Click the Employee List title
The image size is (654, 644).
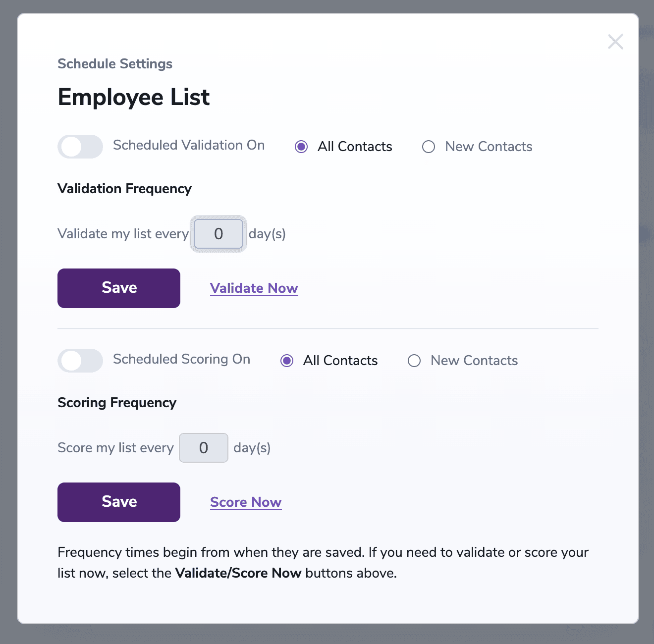[133, 98]
